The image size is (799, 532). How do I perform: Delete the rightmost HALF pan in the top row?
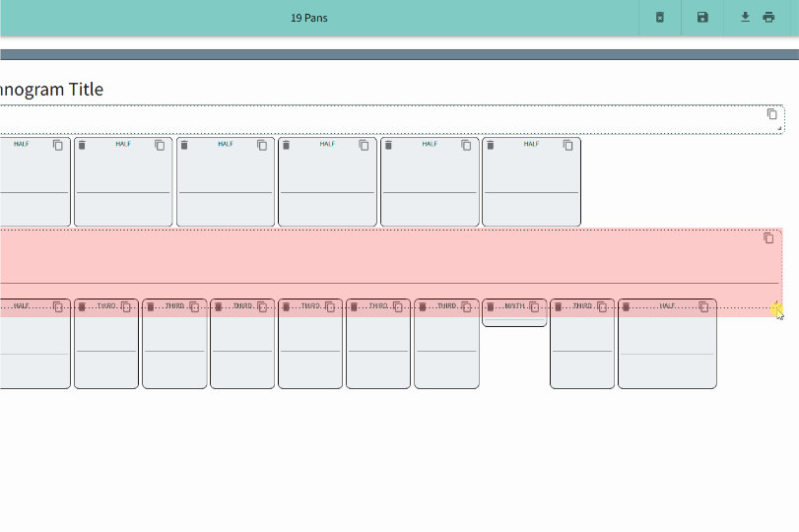coord(491,145)
